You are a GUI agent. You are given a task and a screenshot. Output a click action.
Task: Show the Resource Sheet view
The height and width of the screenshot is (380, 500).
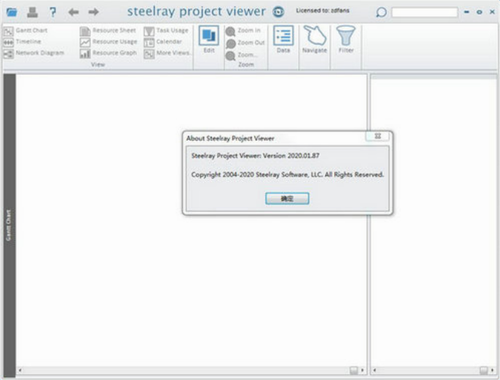point(108,31)
